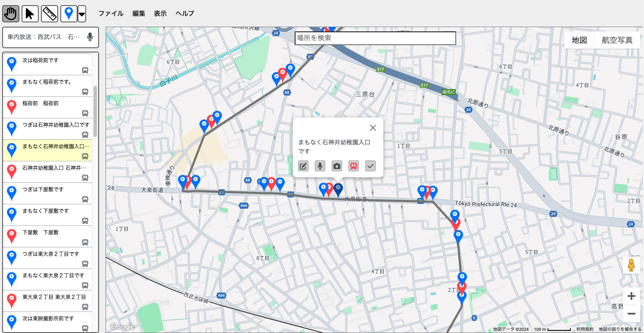Select the blue pin marker tool

point(68,14)
